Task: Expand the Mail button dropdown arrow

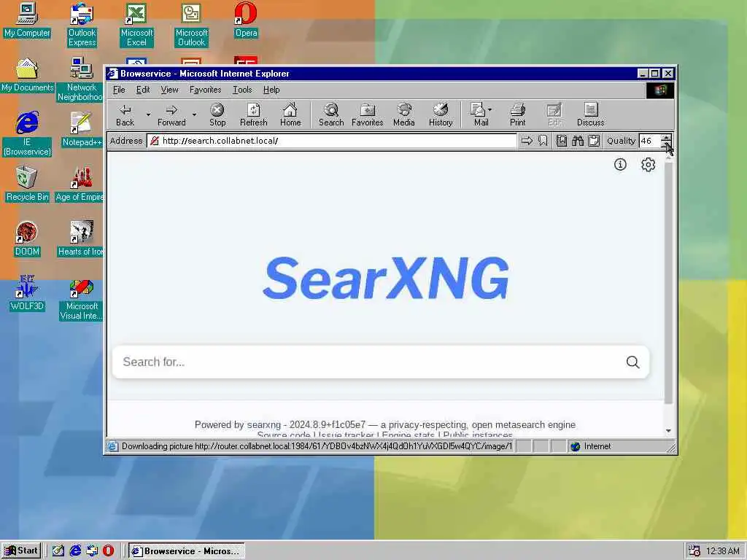Action: [x=489, y=109]
